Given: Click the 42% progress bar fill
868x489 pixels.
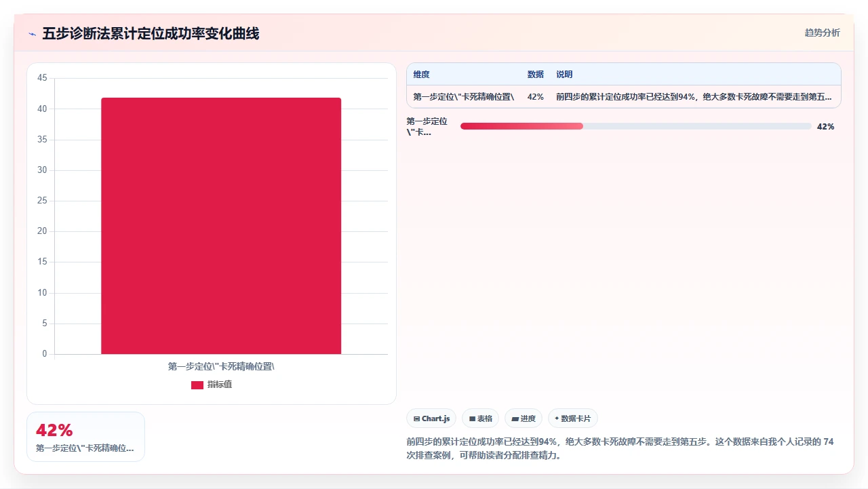Looking at the screenshot, I should coord(521,126).
